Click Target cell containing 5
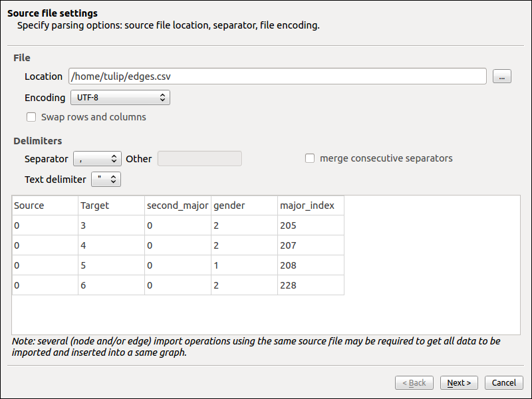The width and height of the screenshot is (532, 399). point(111,265)
